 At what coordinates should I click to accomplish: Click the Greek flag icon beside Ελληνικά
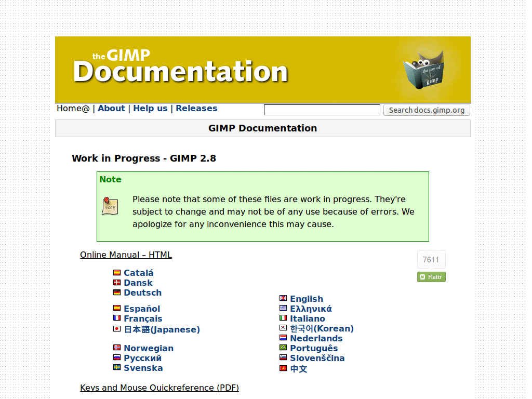tap(283, 308)
